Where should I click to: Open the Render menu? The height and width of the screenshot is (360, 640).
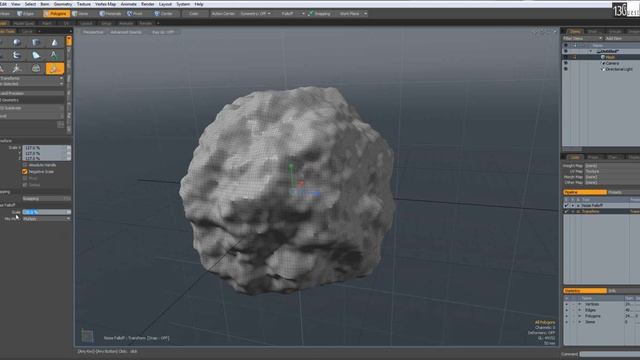click(148, 4)
